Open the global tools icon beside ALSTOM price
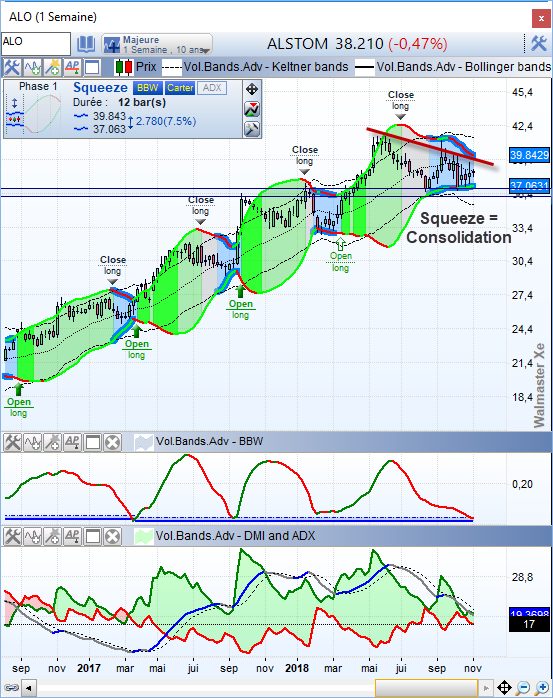This screenshot has width=553, height=698. coord(538,44)
